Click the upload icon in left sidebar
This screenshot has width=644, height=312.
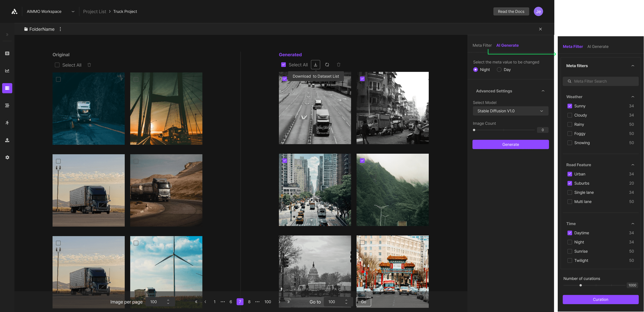(7, 140)
